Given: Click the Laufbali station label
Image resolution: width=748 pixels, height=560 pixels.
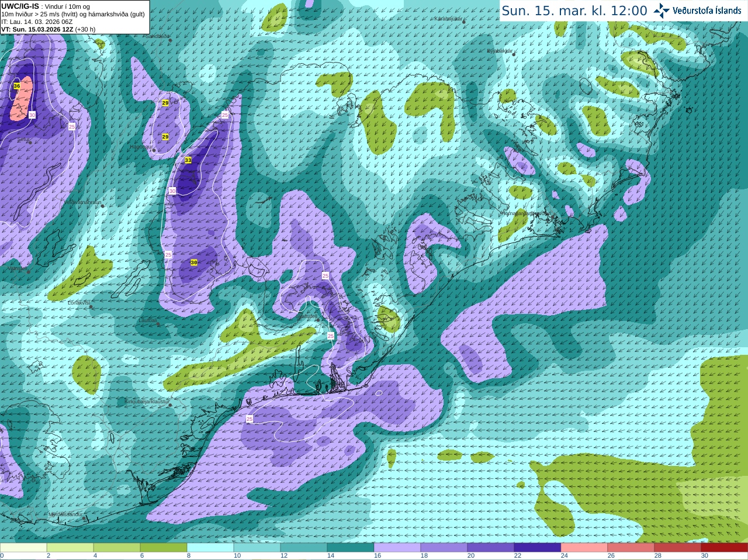Looking at the screenshot, I should click(148, 320).
